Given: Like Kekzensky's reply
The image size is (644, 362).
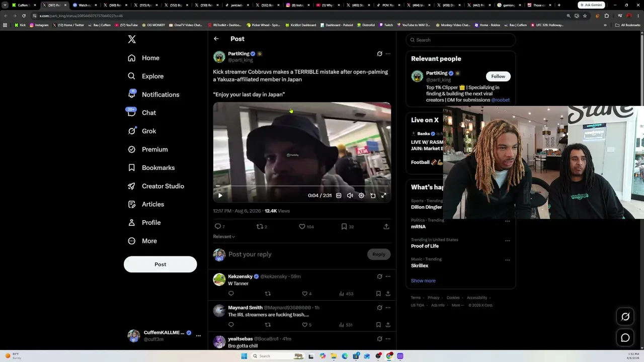Looking at the screenshot, I should (304, 294).
